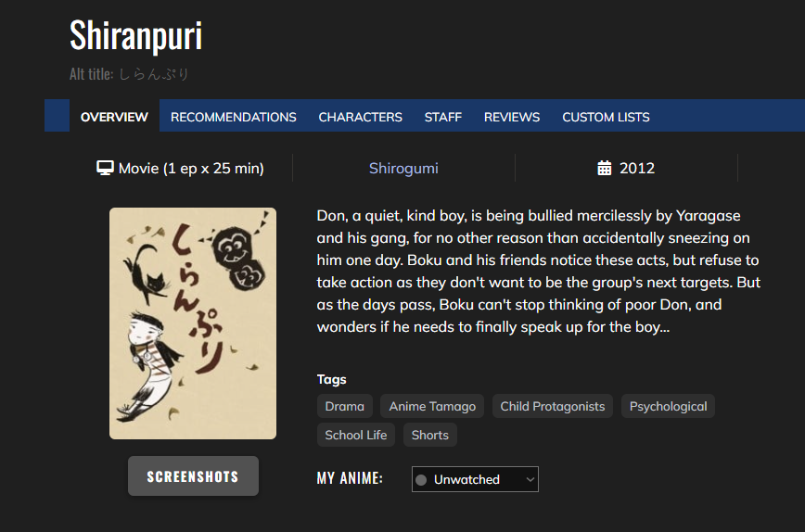Go to the Staff tab
This screenshot has height=532, width=805.
(x=443, y=117)
